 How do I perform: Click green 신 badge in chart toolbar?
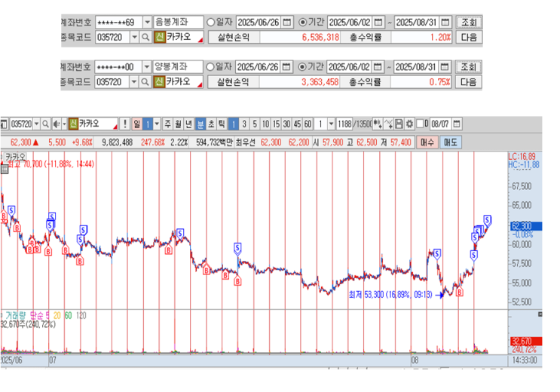click(73, 124)
